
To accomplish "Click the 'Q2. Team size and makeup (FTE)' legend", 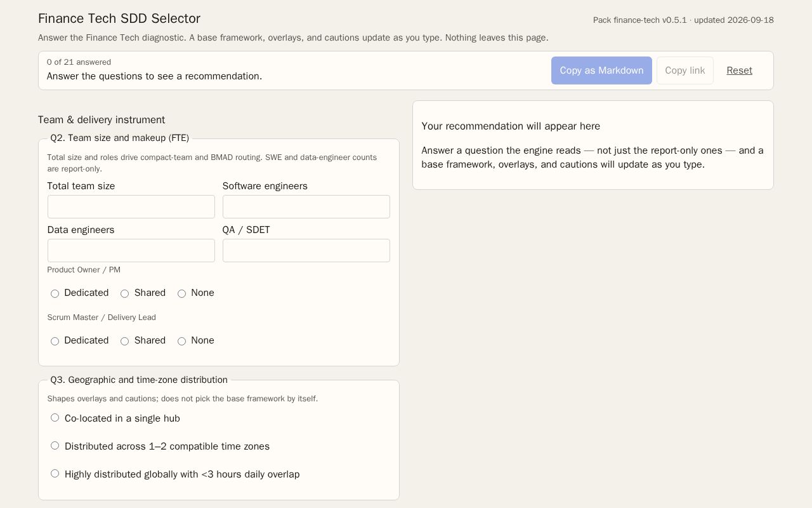I will (x=120, y=138).
